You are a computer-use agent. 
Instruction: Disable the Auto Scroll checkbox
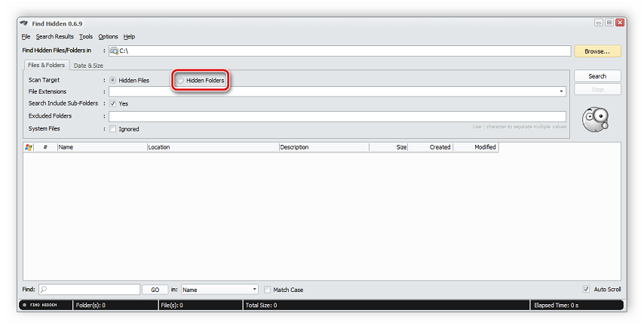[x=586, y=289]
